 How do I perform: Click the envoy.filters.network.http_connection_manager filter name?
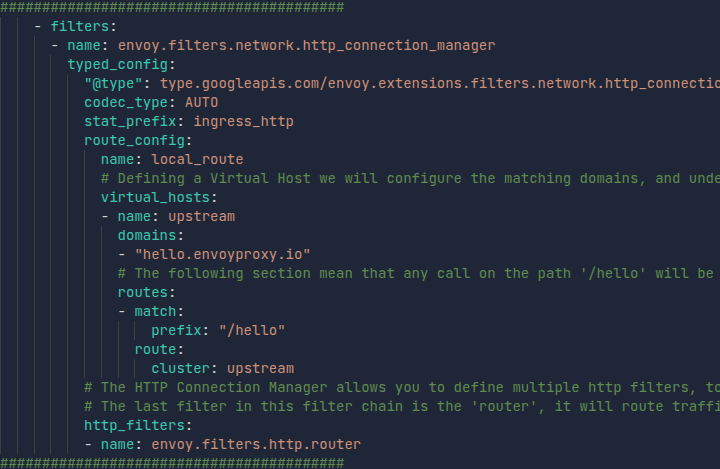[x=306, y=45]
